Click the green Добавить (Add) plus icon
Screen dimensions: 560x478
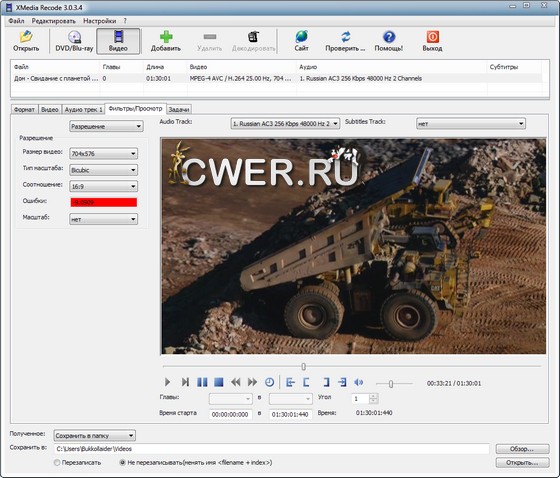(166, 41)
